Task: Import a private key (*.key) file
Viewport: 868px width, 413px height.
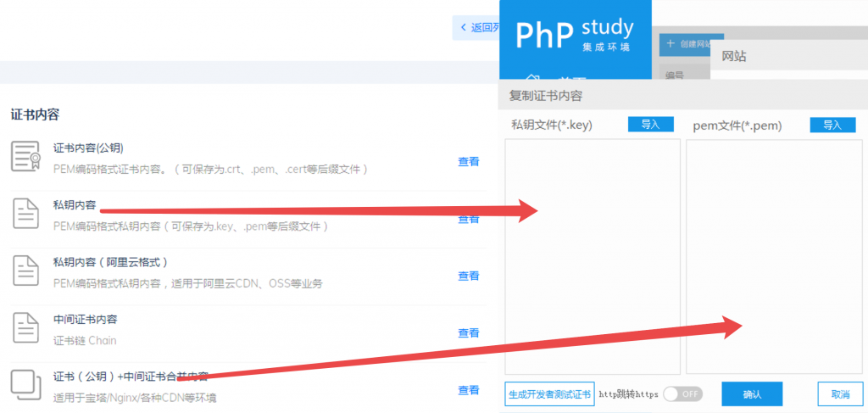Action: [650, 125]
